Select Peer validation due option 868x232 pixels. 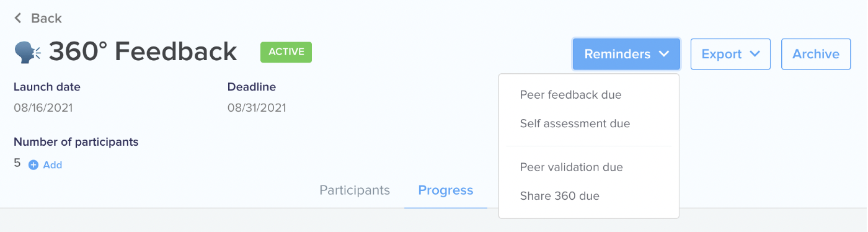coord(571,167)
